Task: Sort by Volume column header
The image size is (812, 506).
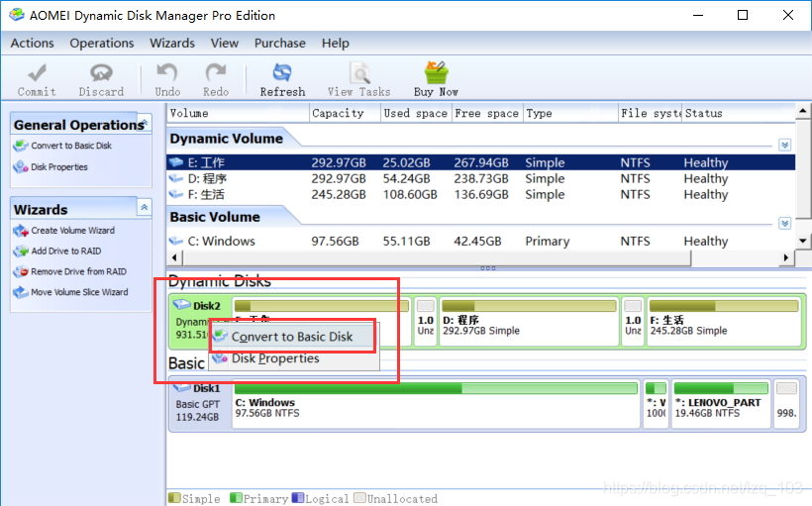Action: pos(239,114)
